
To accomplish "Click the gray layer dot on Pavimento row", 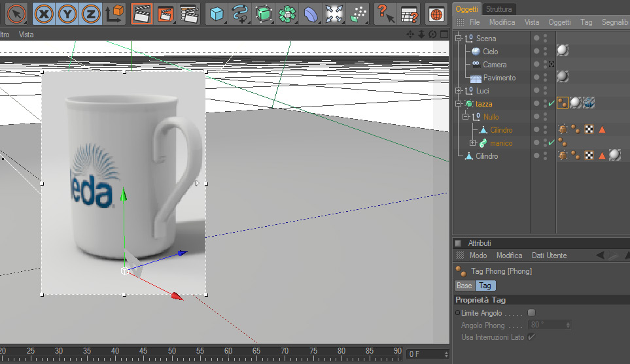I will (536, 77).
